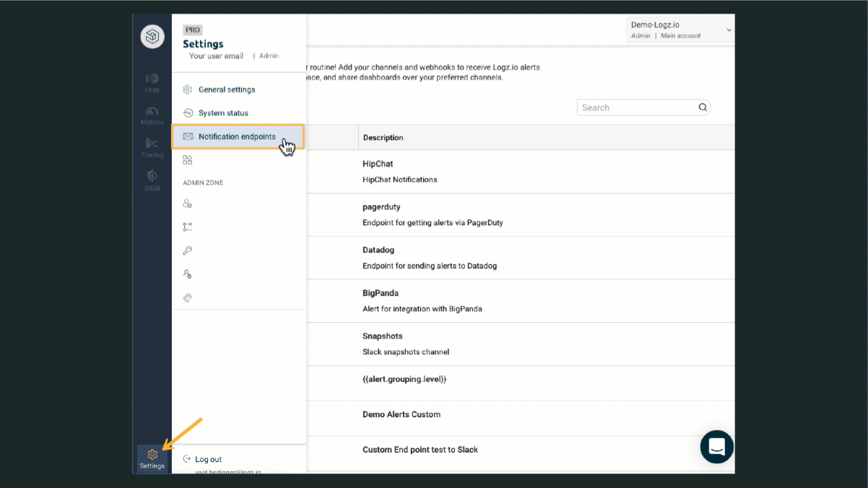Click the four-squares icon below Notification endpoints
This screenshot has width=868, height=488.
(188, 160)
